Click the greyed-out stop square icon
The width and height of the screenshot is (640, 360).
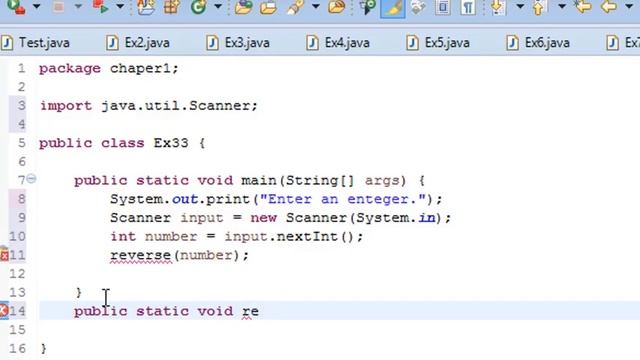58,7
